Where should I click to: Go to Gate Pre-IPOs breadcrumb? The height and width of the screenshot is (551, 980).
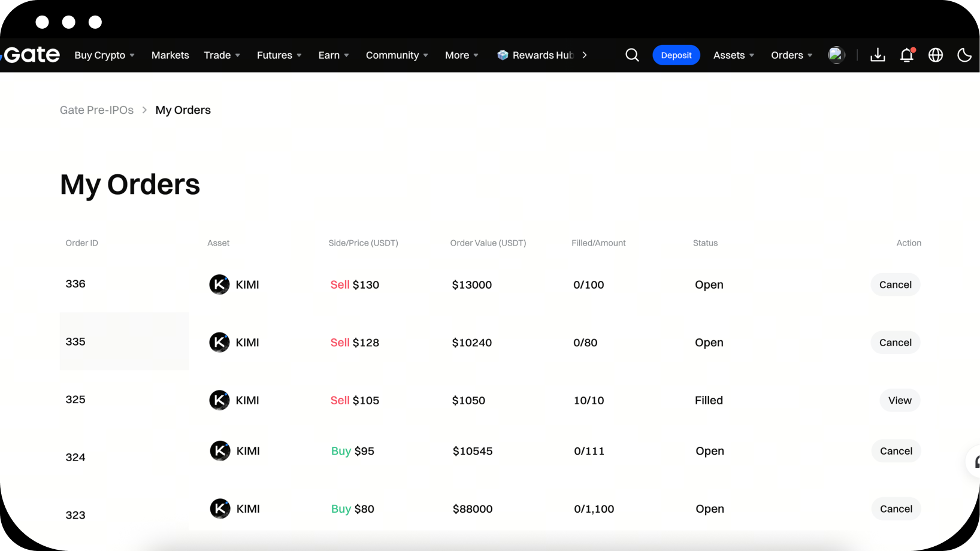pos(96,110)
